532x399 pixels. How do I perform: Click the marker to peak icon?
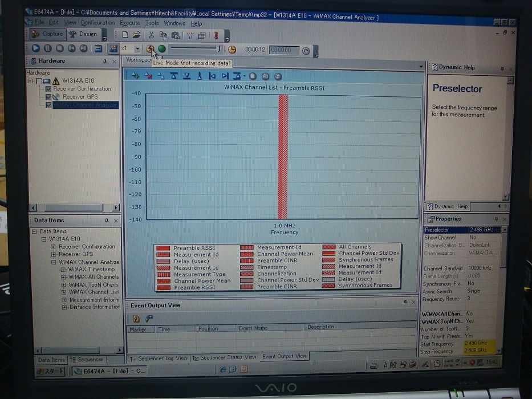click(174, 76)
